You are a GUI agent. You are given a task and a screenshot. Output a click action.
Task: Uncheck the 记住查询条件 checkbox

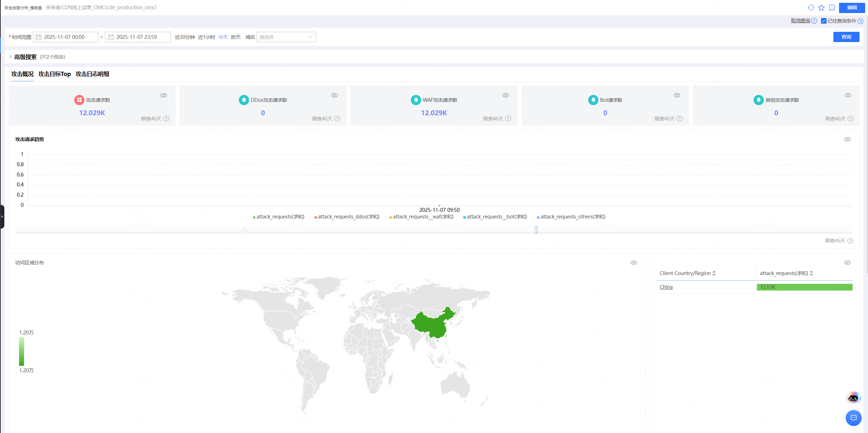tap(823, 21)
